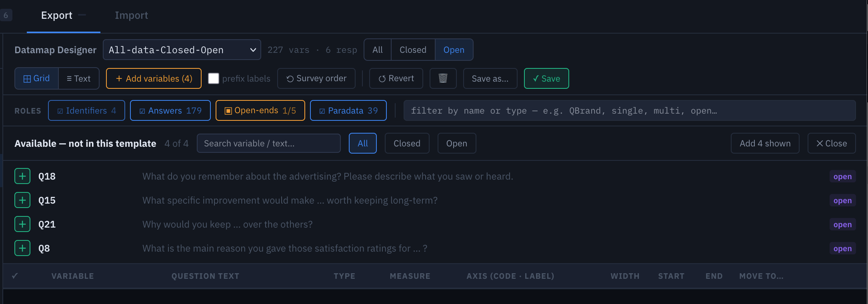This screenshot has height=304, width=868.
Task: Focus the filter by name or type field
Action: point(630,110)
